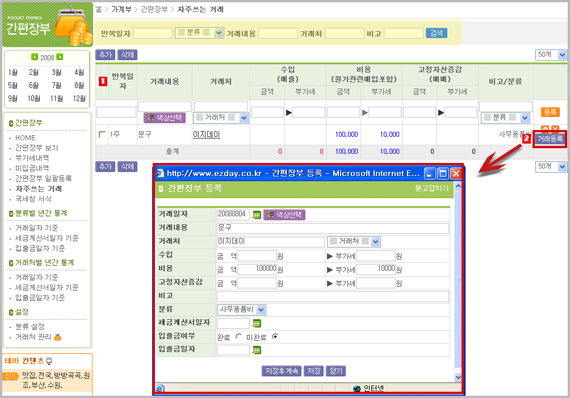Focus the 거래일자 field showing 20080804

[233, 214]
